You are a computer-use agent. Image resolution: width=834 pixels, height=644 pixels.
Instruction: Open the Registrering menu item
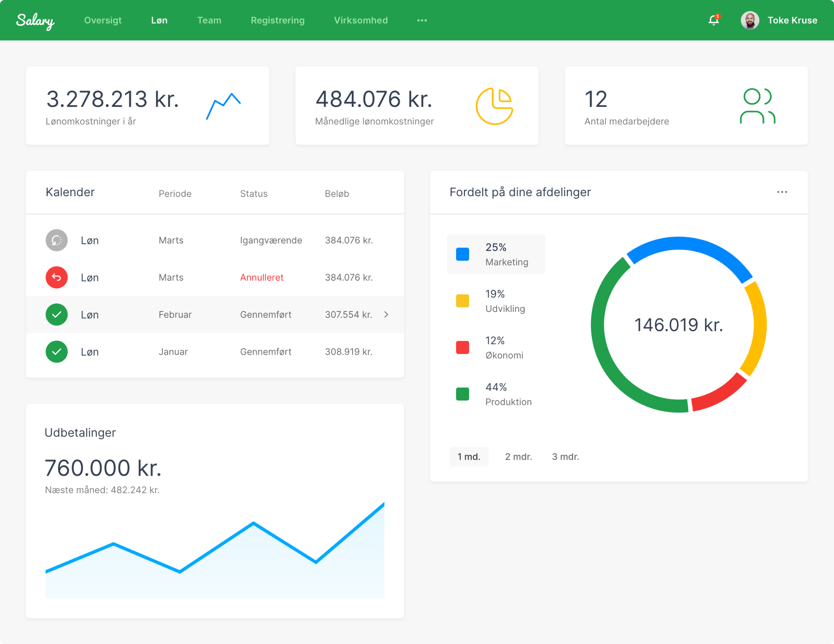(277, 20)
